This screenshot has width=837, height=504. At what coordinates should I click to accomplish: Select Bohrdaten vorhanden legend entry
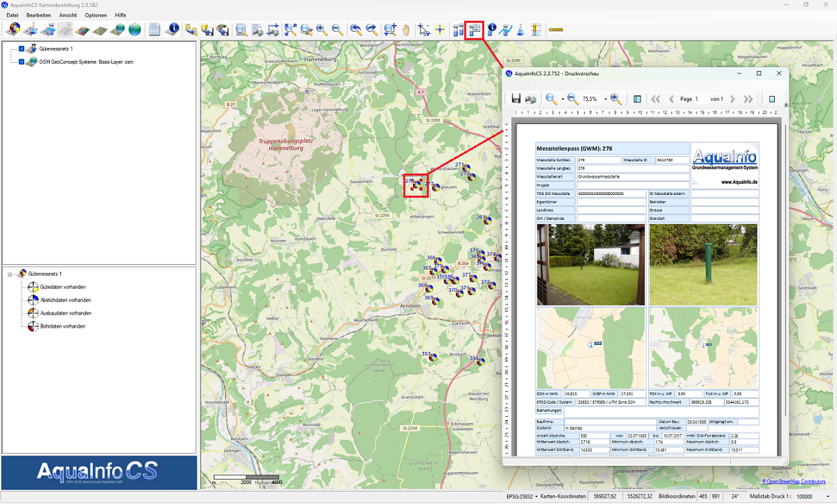coord(63,326)
